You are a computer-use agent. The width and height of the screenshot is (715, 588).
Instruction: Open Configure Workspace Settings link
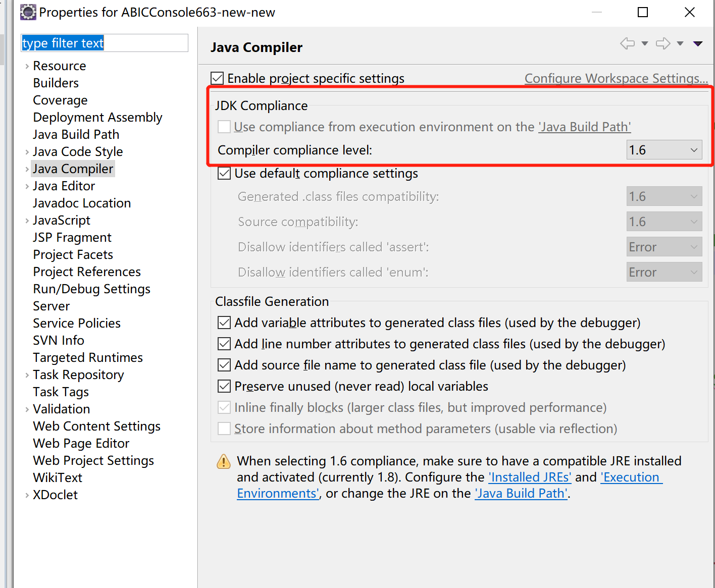[616, 78]
